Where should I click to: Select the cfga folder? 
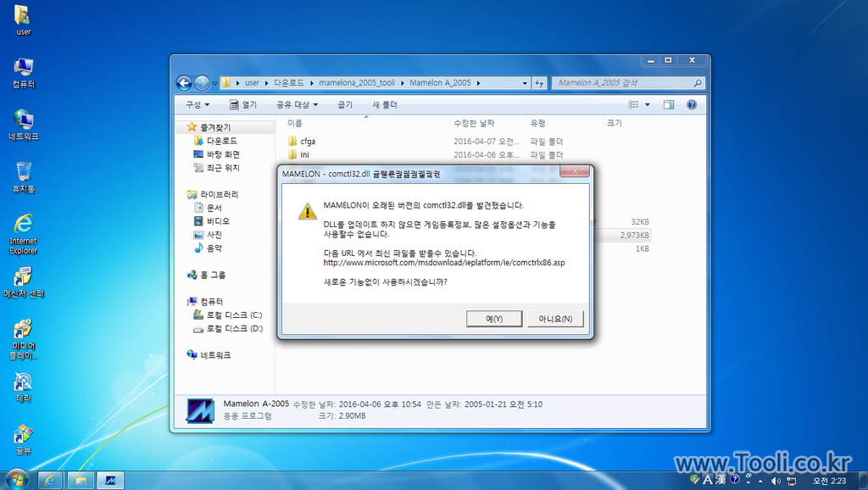coord(302,142)
